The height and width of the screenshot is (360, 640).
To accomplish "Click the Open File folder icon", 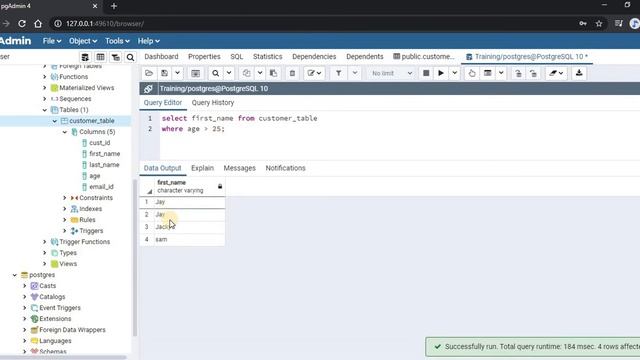I will click(x=149, y=73).
